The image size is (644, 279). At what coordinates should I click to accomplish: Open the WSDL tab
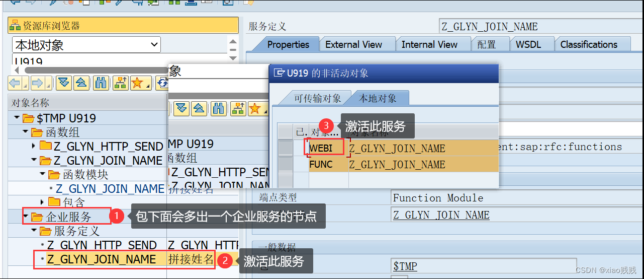[x=528, y=44]
